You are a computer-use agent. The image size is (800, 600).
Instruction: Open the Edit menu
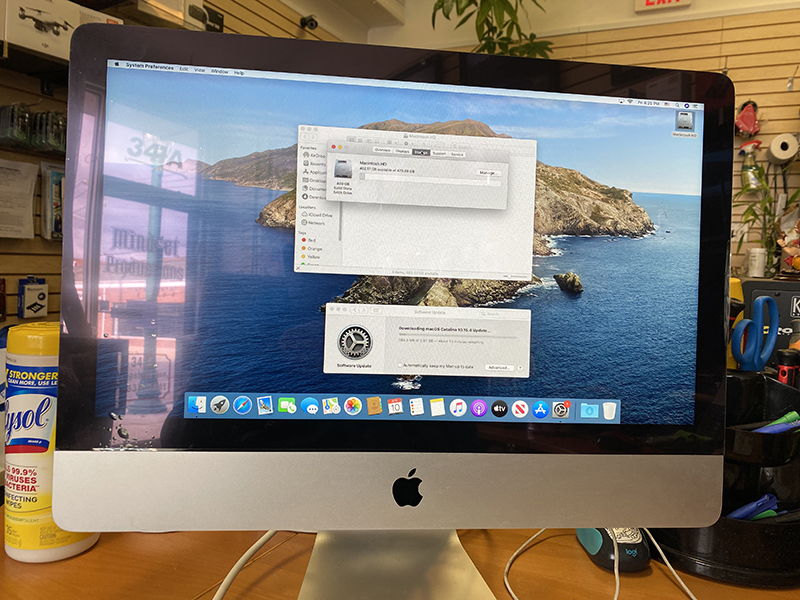click(x=184, y=69)
